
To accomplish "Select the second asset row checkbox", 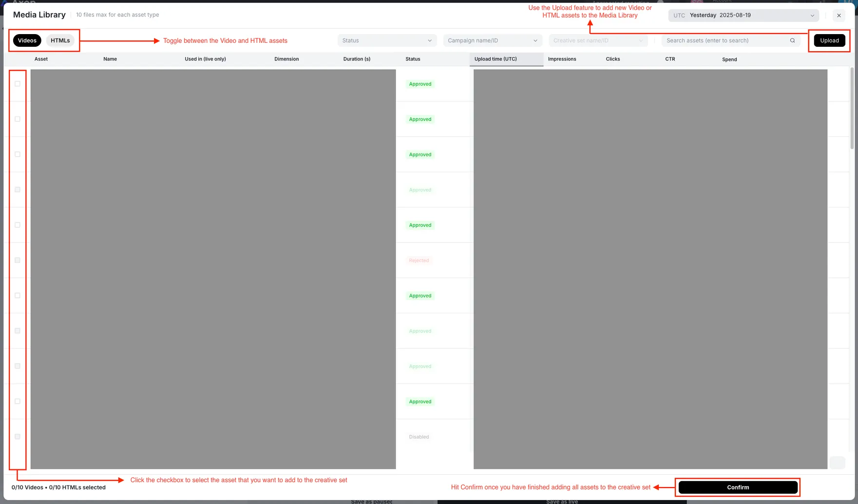I will (18, 119).
